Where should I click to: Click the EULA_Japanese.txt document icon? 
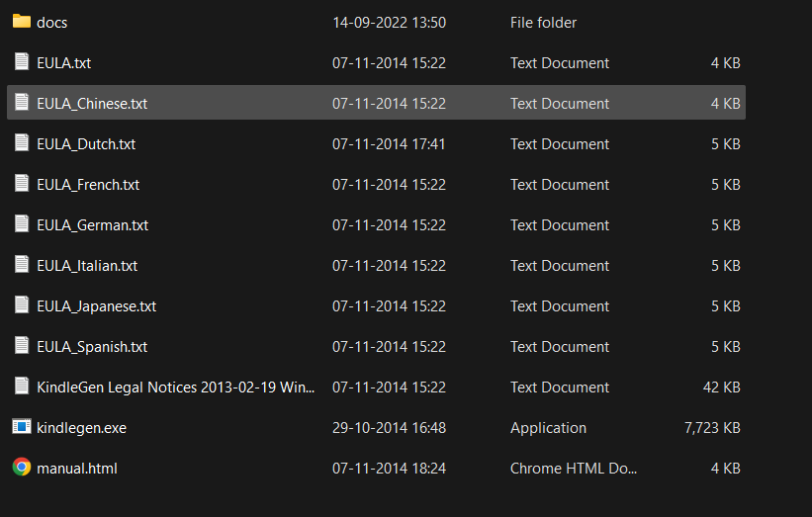21,304
